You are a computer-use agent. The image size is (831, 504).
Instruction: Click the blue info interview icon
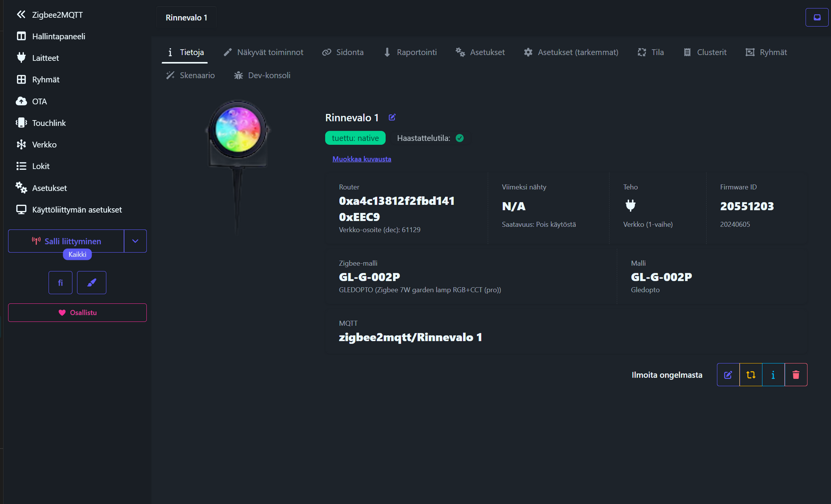pyautogui.click(x=773, y=375)
